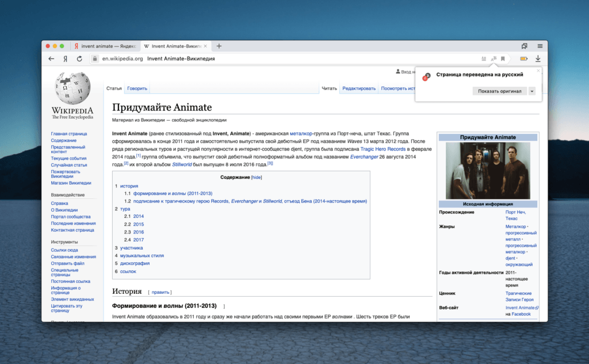Jump to contents section 1 история
Image resolution: width=589 pixels, height=364 pixels.
(129, 186)
